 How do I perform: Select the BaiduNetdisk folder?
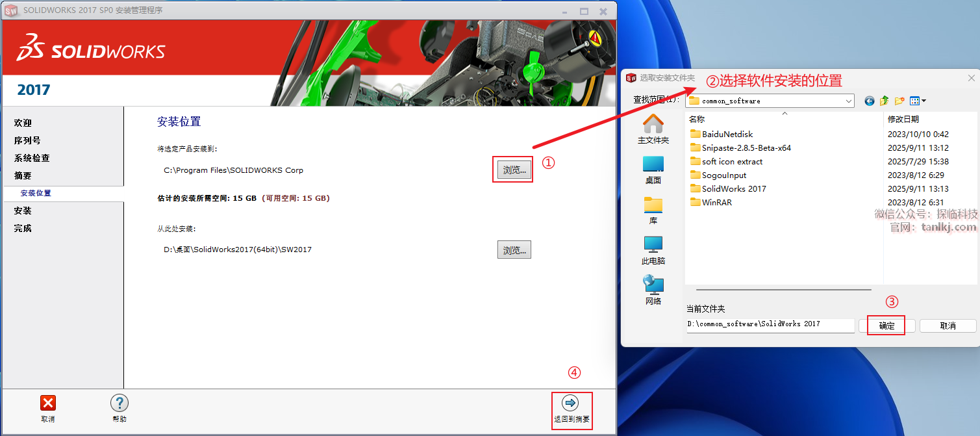pyautogui.click(x=722, y=134)
